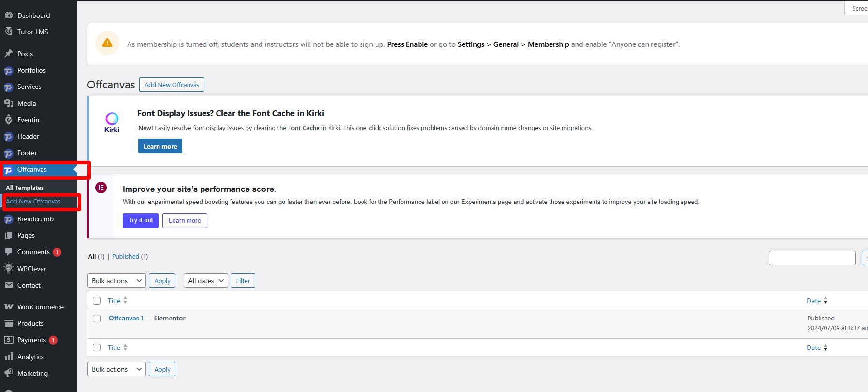The image size is (868, 392).
Task: Click the Eventin sidebar icon
Action: 9,120
